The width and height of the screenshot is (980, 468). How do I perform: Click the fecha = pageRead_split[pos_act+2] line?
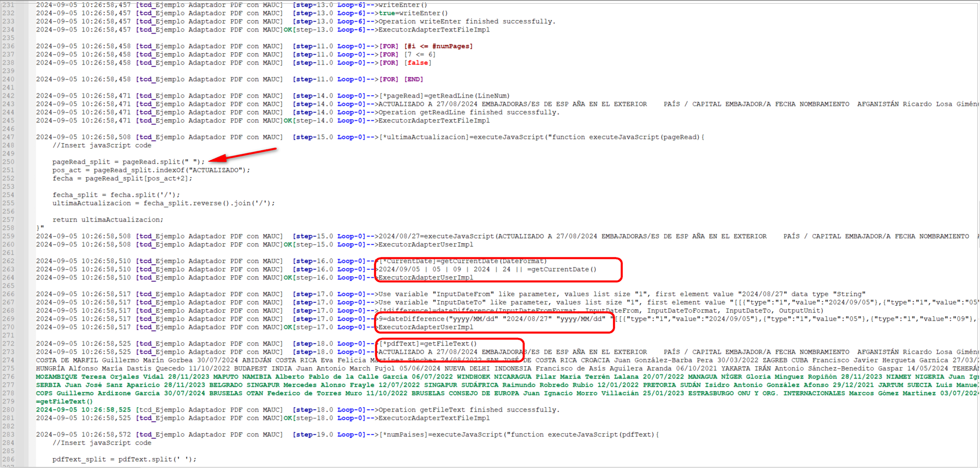point(122,178)
